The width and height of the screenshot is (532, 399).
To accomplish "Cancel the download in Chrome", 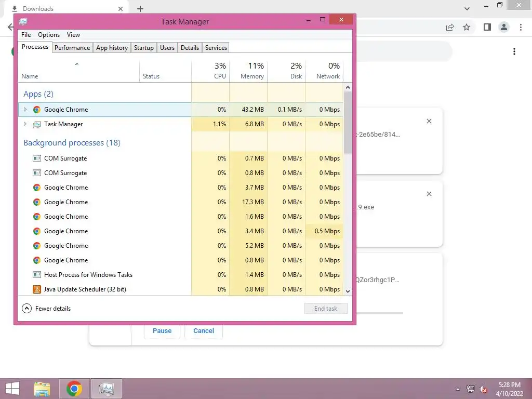I will (204, 331).
